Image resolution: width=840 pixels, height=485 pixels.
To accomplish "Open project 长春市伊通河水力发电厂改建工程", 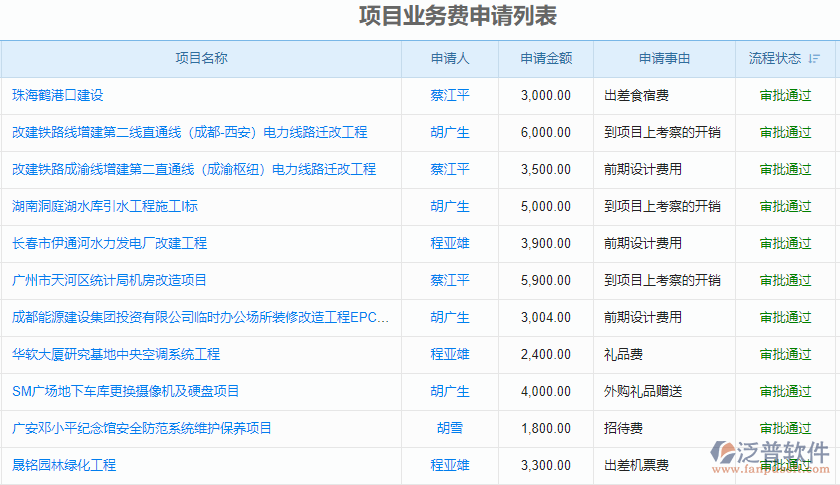I will (109, 243).
